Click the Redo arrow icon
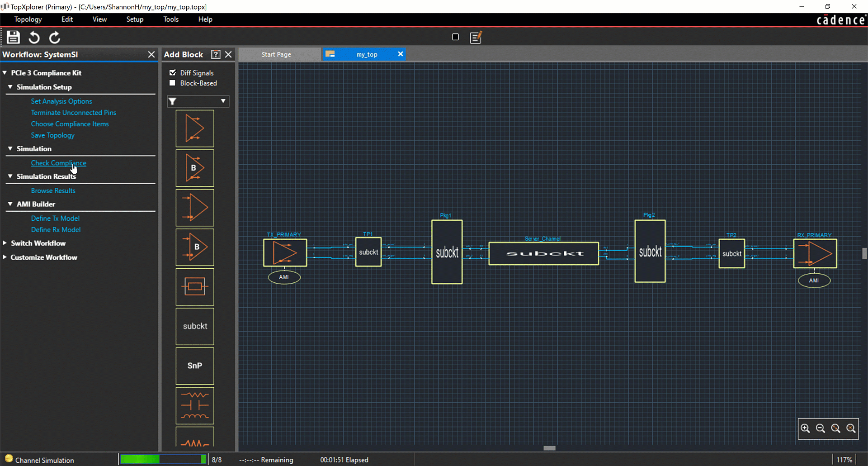This screenshot has height=466, width=868. (55, 37)
